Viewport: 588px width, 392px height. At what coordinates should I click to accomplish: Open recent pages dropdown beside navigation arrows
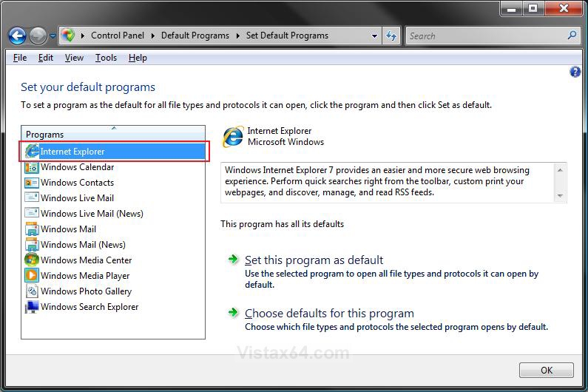coord(53,36)
